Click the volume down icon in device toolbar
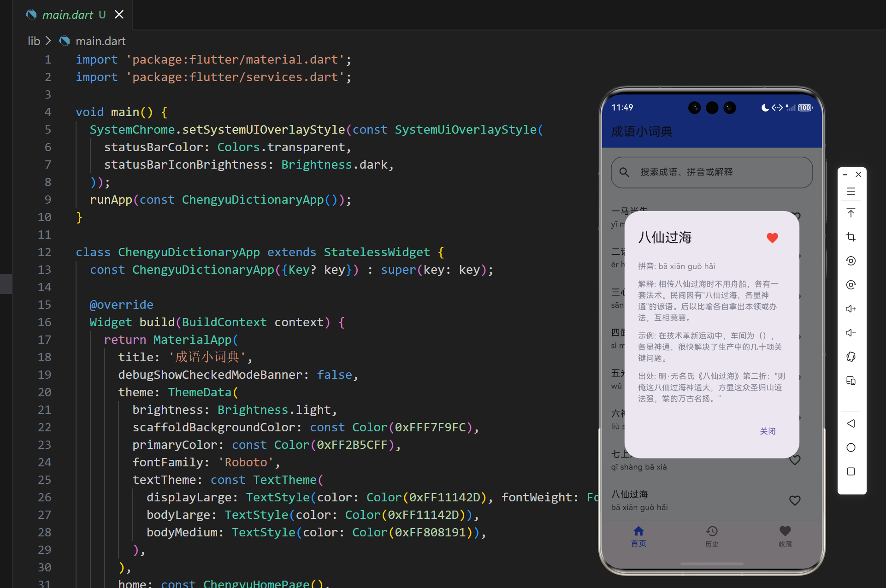This screenshot has width=886, height=588. pos(851,333)
